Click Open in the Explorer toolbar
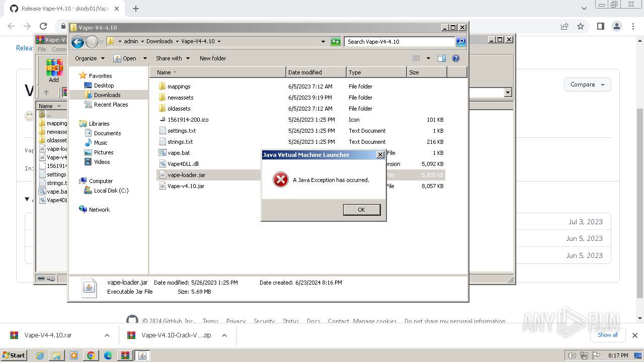The width and height of the screenshot is (644, 362). 125,58
